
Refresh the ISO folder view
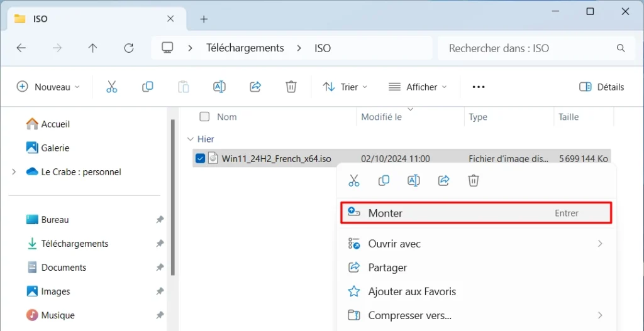tap(129, 48)
